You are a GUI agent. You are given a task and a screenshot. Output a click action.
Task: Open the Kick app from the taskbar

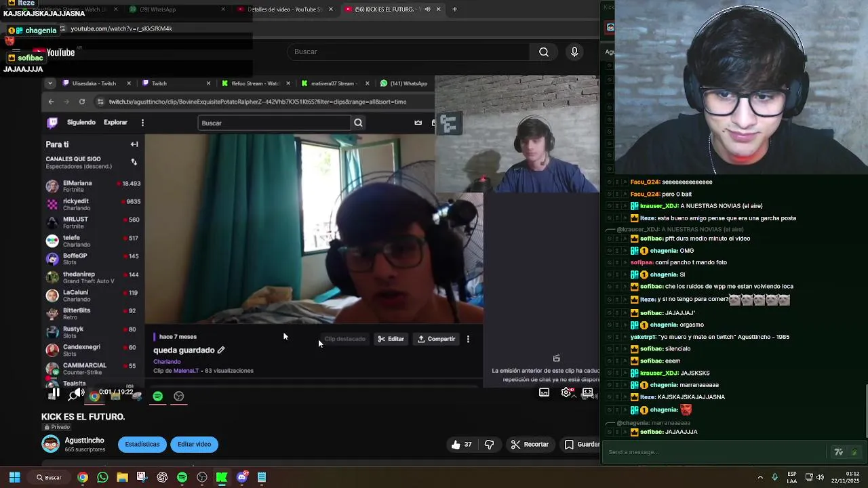coord(222,477)
